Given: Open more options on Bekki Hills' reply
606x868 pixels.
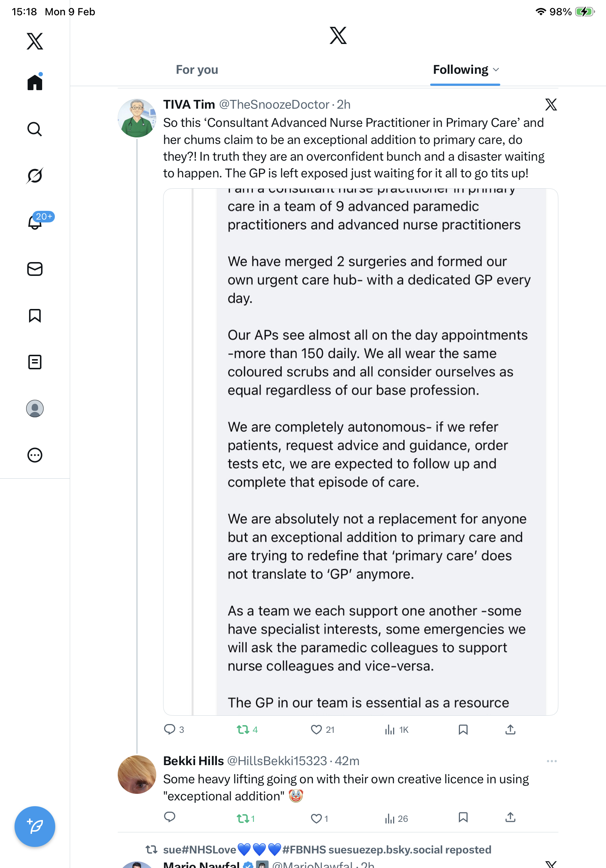Looking at the screenshot, I should coord(552,761).
